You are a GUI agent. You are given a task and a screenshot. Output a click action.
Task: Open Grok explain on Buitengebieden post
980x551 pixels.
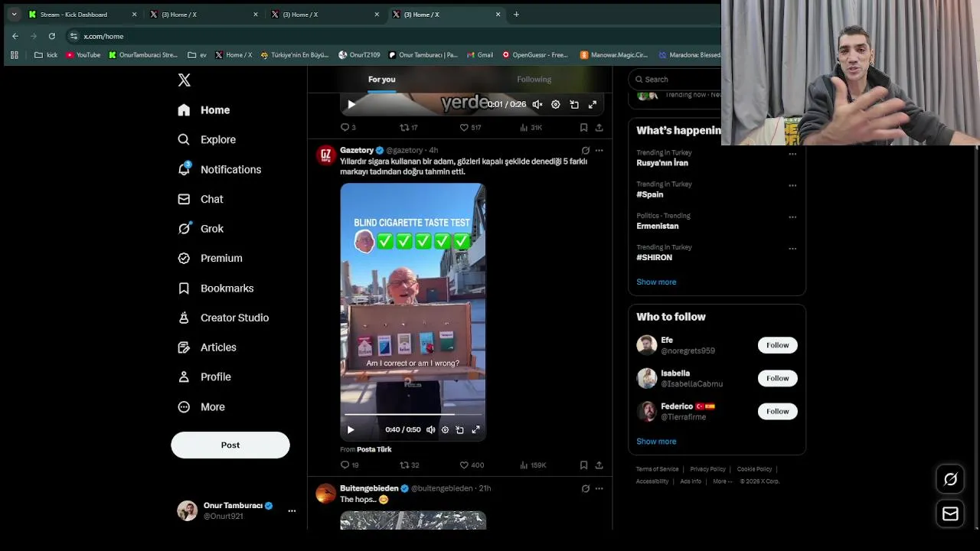[586, 488]
